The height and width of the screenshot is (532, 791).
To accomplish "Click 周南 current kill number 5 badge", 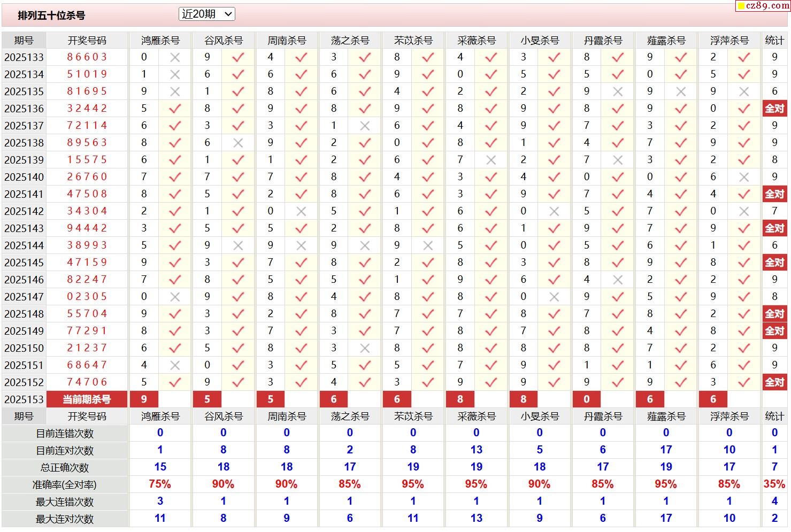I will click(270, 399).
